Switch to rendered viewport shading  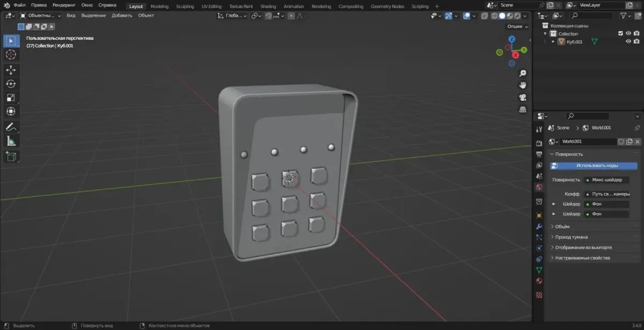pos(517,16)
